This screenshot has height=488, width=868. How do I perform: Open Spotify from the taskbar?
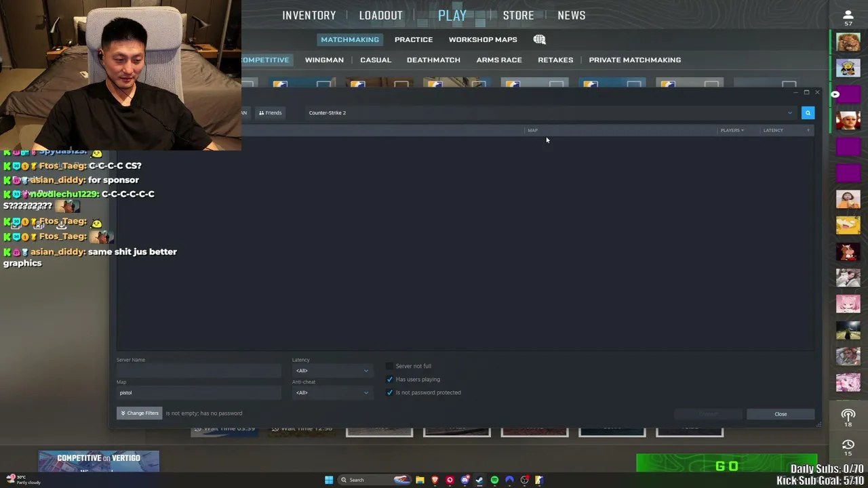tap(494, 480)
